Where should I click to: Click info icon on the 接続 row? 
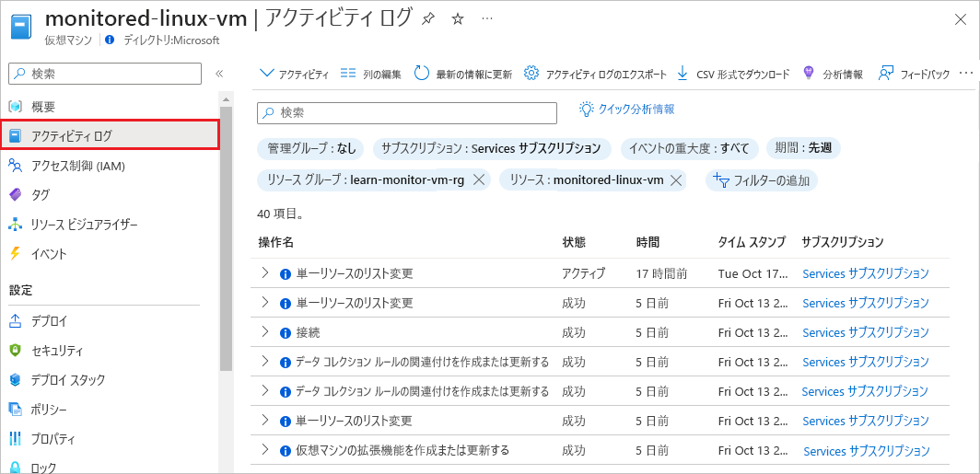(286, 333)
